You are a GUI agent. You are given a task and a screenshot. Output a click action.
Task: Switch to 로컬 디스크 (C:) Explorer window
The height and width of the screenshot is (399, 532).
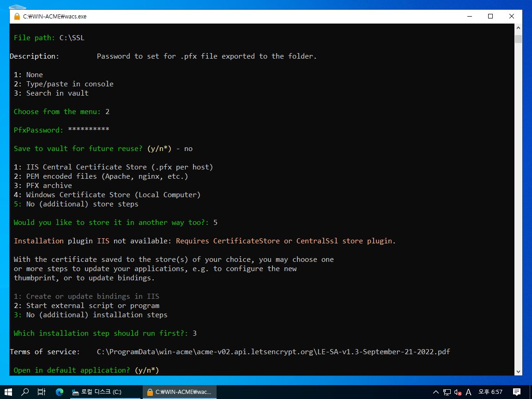104,392
